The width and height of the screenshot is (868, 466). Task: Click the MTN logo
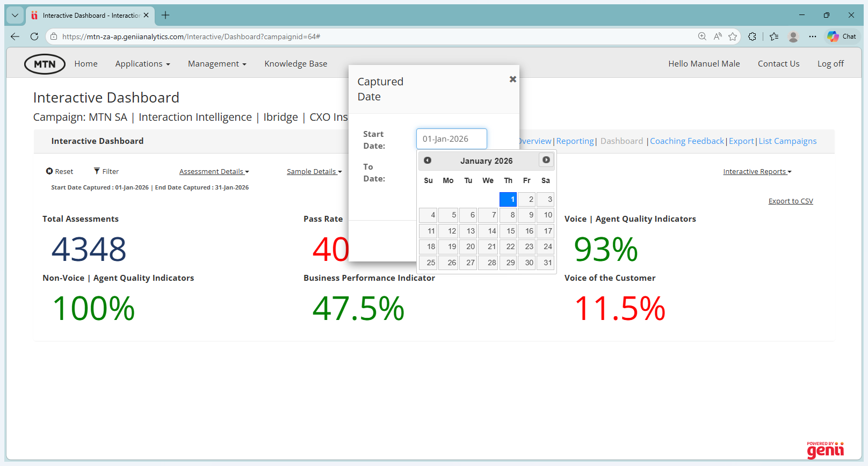pyautogui.click(x=45, y=64)
